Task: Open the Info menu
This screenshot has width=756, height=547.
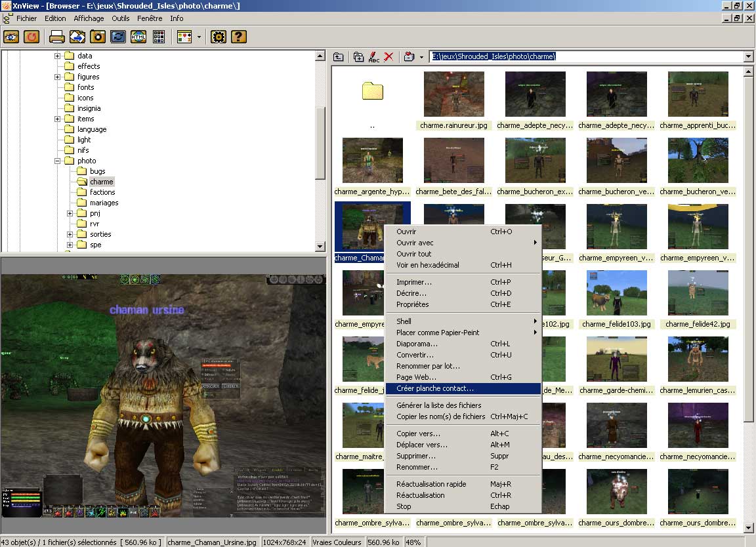Action: coord(177,18)
